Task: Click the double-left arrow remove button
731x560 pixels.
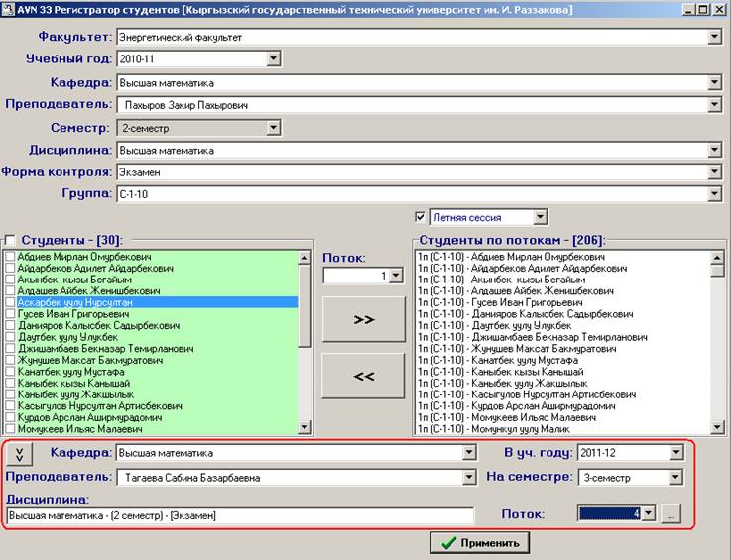Action: click(364, 376)
